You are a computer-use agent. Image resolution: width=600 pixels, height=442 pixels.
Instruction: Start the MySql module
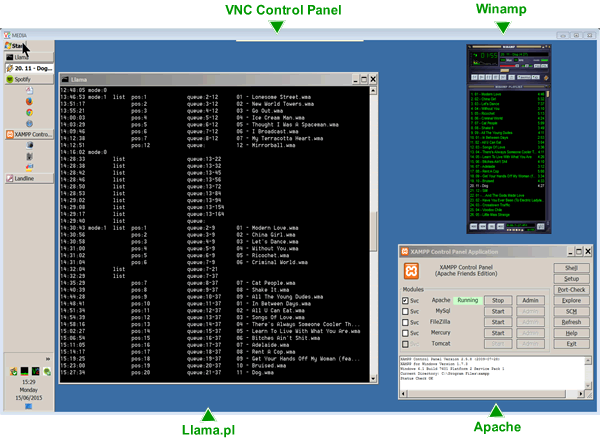[498, 312]
